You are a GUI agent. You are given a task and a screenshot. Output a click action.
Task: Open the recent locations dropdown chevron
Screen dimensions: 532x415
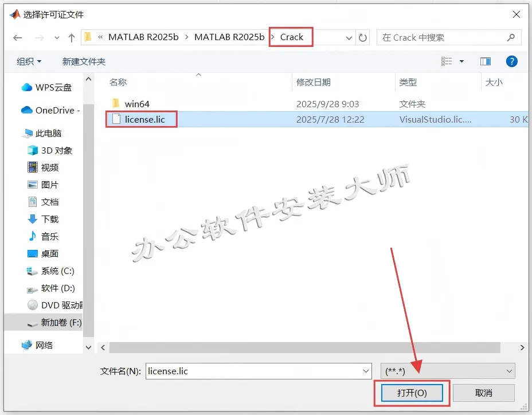coord(57,38)
